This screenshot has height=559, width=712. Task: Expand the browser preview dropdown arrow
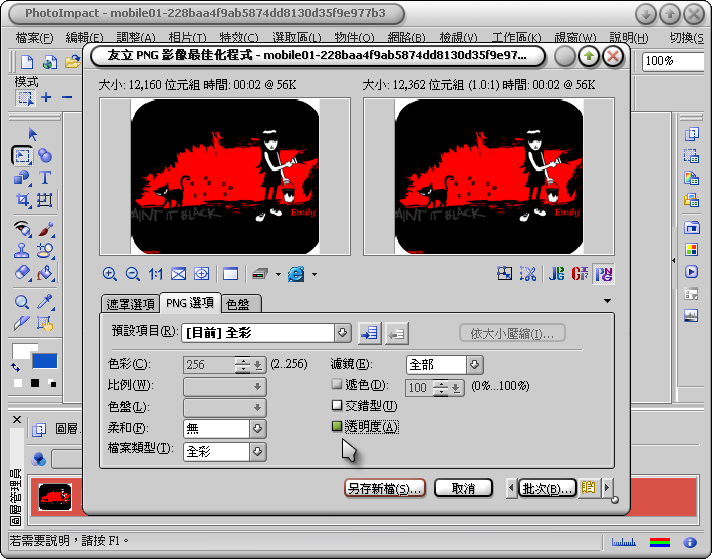pos(314,274)
